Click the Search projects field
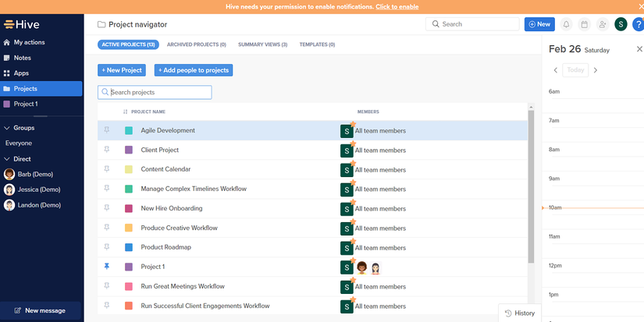Image resolution: width=644 pixels, height=322 pixels. click(x=155, y=92)
